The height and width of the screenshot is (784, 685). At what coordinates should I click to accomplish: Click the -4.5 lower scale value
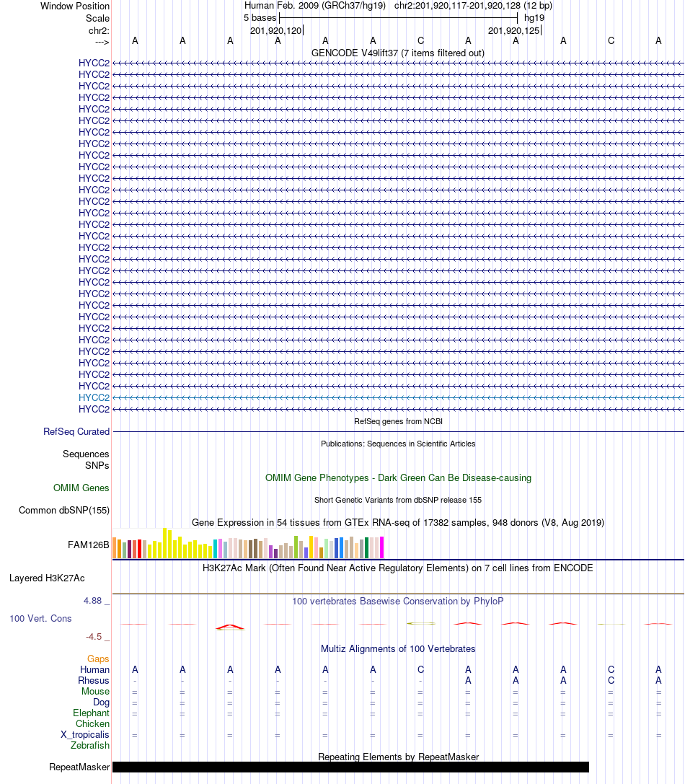pos(94,636)
